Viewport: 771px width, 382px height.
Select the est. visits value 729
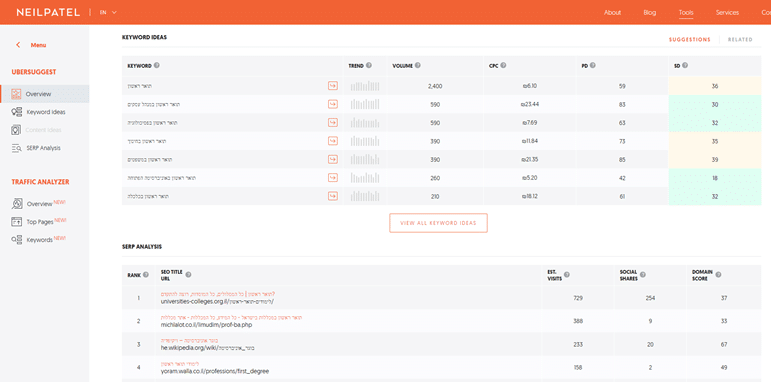click(x=578, y=298)
